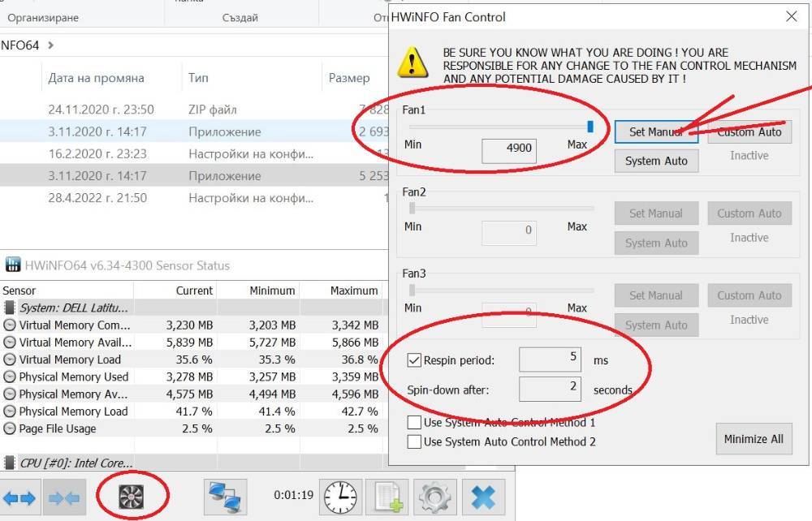Click the Minimize All button
Viewport: 812px width, 521px height.
(x=754, y=439)
